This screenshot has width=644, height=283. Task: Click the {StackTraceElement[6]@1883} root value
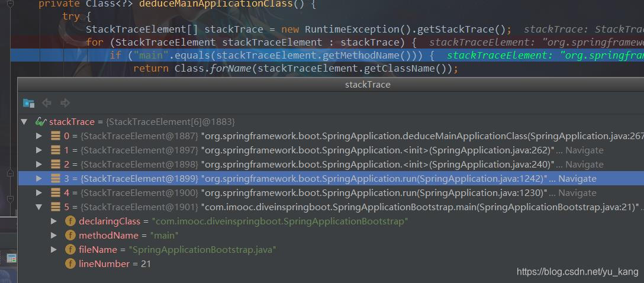170,121
